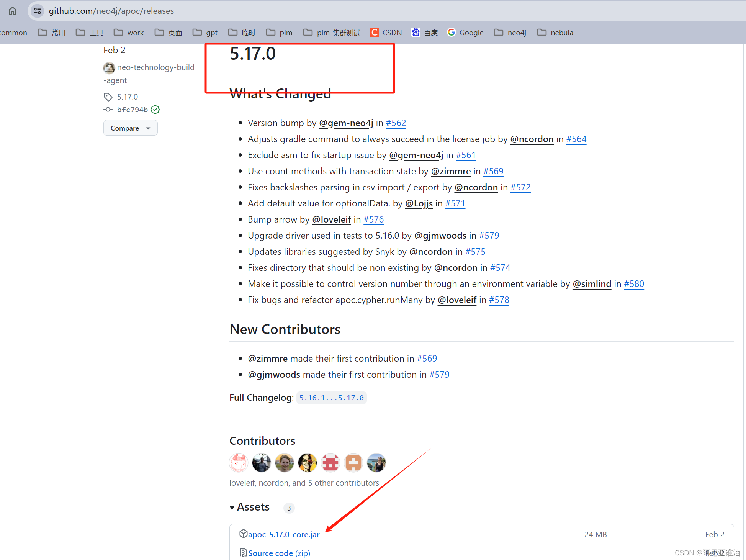
Task: Click neo-technology-build-agent avatar
Action: coord(109,68)
